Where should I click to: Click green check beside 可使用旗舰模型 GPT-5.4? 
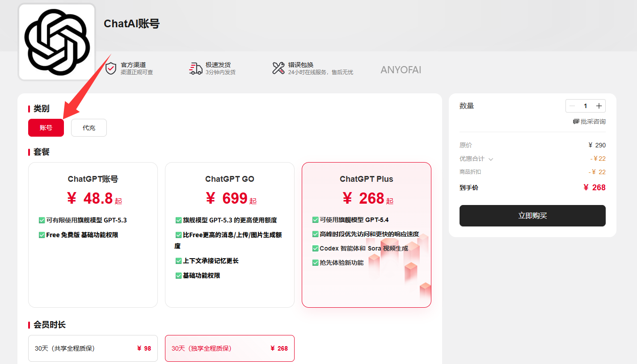click(316, 220)
